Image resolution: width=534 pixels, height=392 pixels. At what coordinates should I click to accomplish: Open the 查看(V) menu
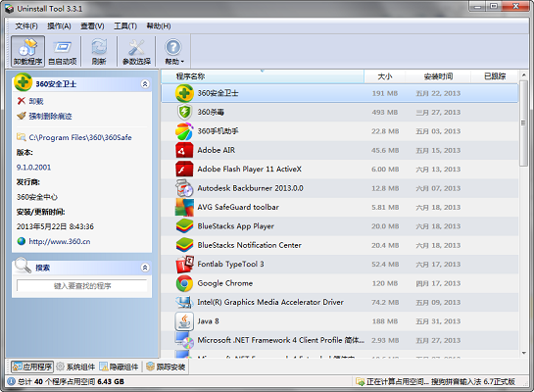(92, 25)
